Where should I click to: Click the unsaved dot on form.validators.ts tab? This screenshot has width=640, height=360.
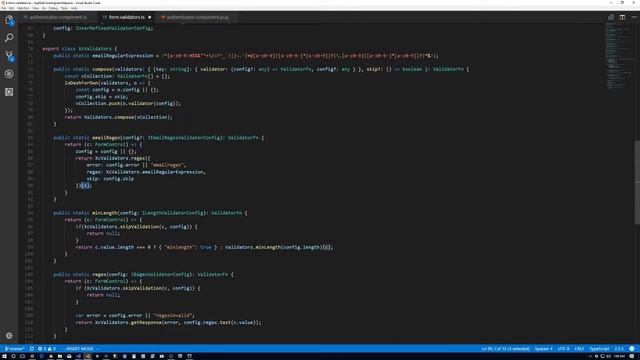149,17
